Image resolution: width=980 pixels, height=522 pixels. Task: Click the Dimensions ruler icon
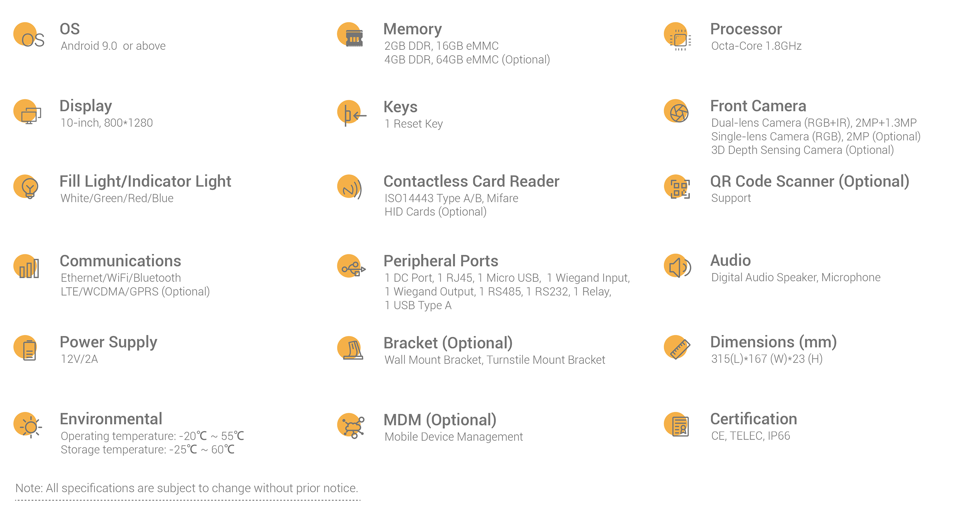tap(677, 347)
